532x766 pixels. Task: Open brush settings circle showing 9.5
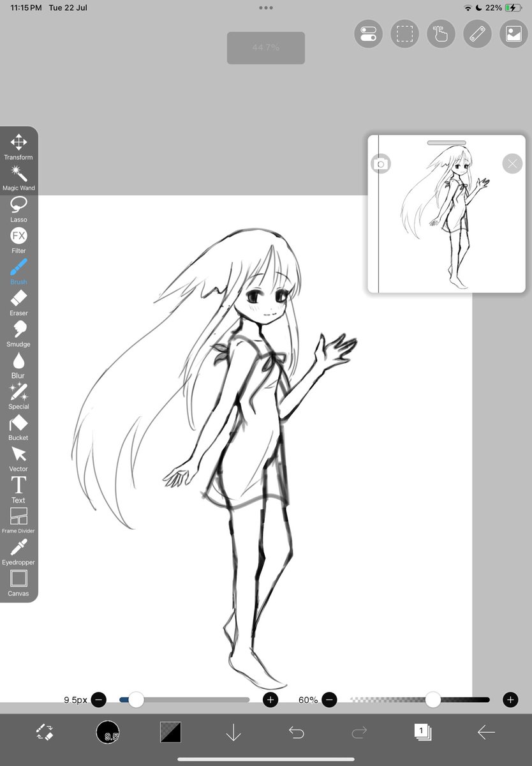pos(108,732)
